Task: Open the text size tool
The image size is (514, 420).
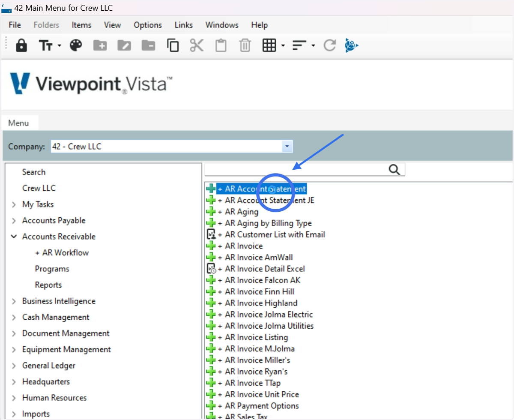Action: pos(46,45)
